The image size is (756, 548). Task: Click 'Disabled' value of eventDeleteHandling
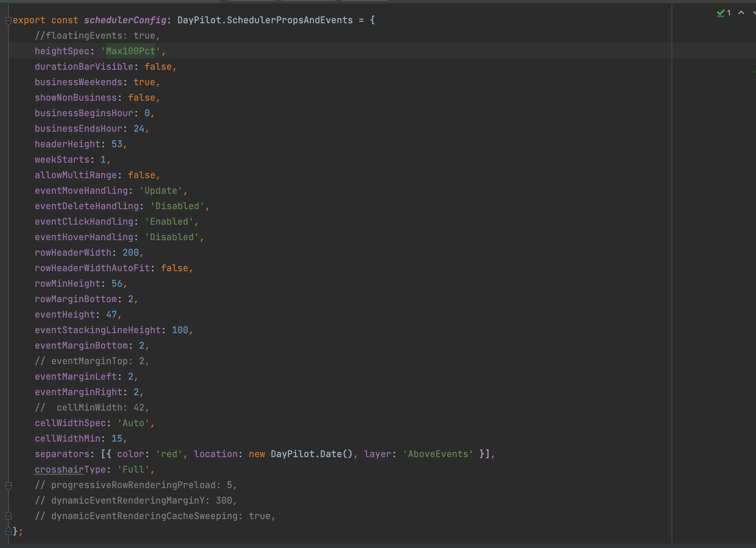point(177,206)
